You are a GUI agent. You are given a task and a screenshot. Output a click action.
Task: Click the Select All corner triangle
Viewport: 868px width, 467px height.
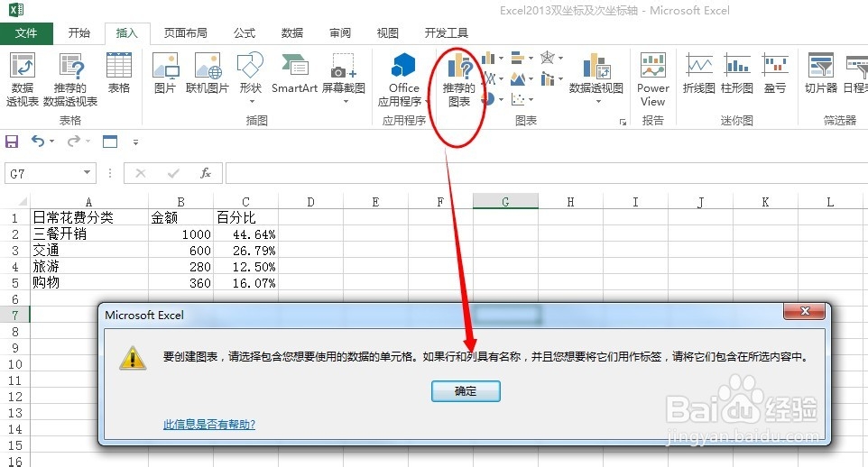(23, 201)
